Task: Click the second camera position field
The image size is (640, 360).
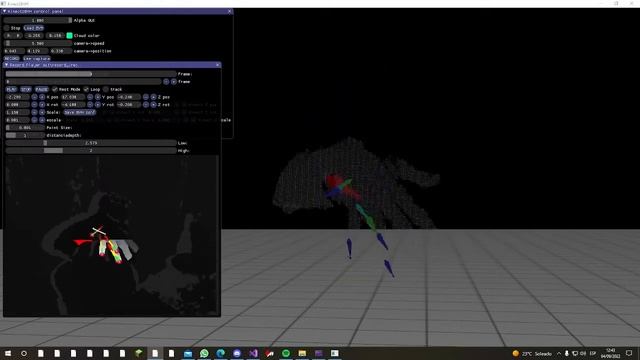Action: coord(38,51)
